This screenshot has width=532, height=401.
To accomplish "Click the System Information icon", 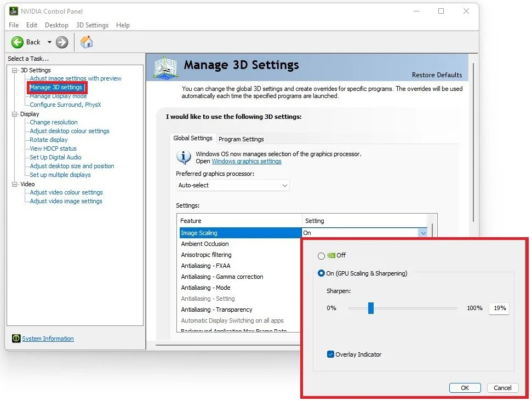I will pos(16,338).
